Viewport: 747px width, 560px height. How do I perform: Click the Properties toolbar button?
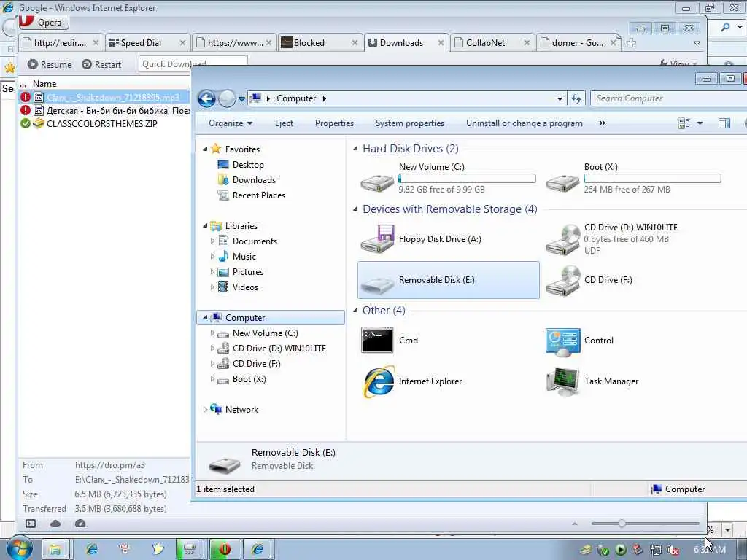click(x=334, y=123)
